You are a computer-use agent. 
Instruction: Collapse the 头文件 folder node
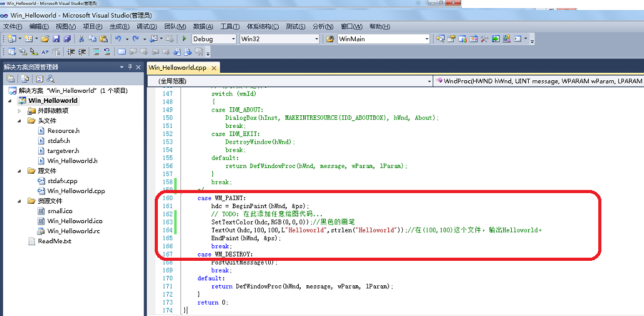pos(19,121)
